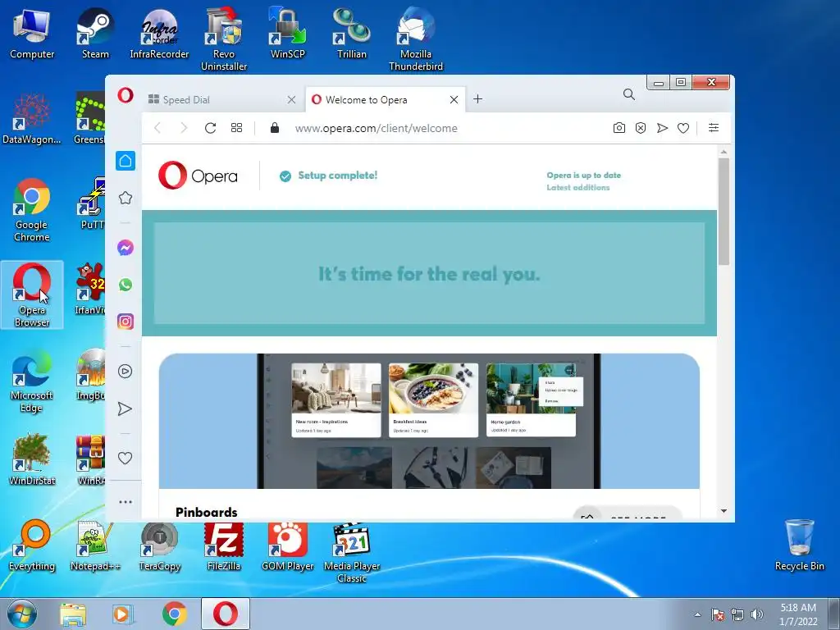Select the InfraRecorder desktop icon
This screenshot has width=840, height=630.
point(159,33)
